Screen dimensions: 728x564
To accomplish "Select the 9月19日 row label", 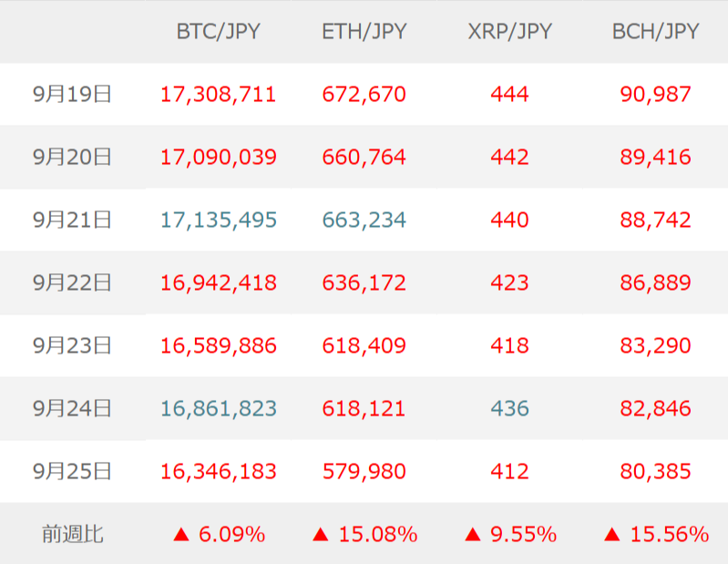I will click(72, 94).
